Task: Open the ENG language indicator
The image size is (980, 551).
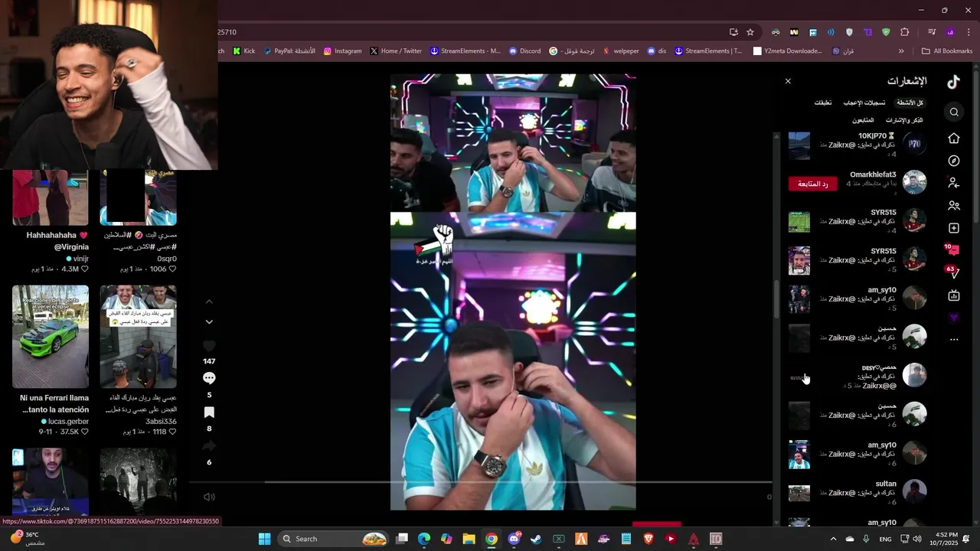Action: pos(885,539)
